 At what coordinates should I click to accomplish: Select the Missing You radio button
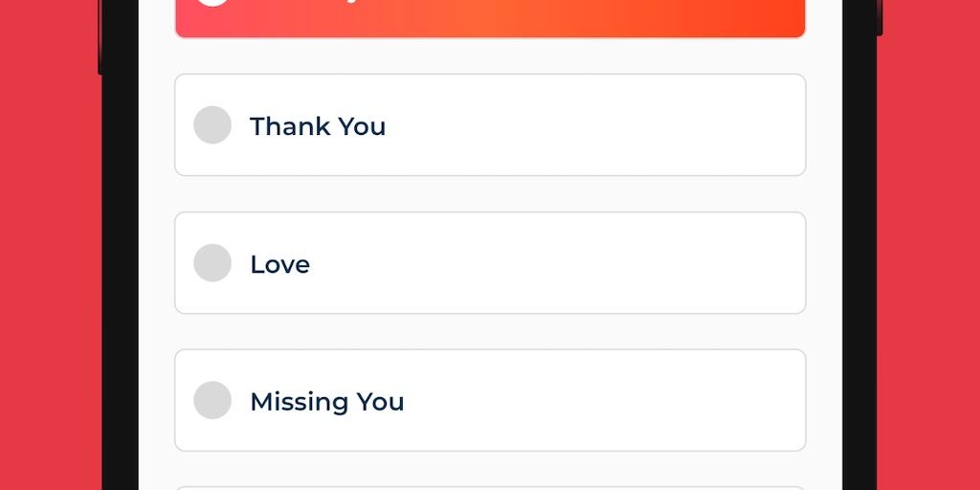(x=212, y=400)
